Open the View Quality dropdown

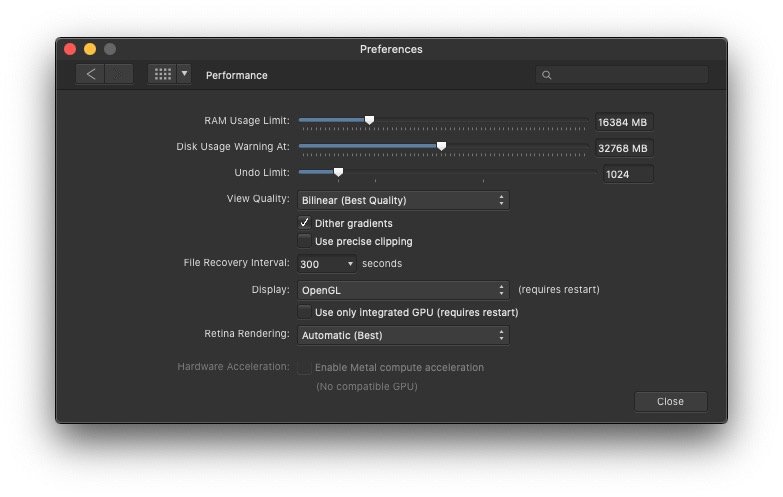[403, 200]
